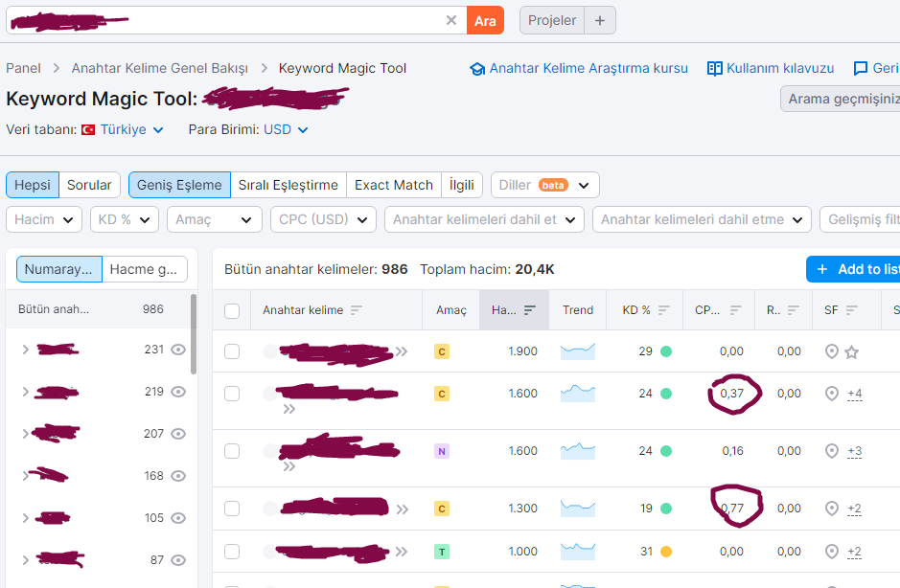Toggle eye icon for the 207 group
Image resolution: width=900 pixels, height=588 pixels.
click(178, 434)
